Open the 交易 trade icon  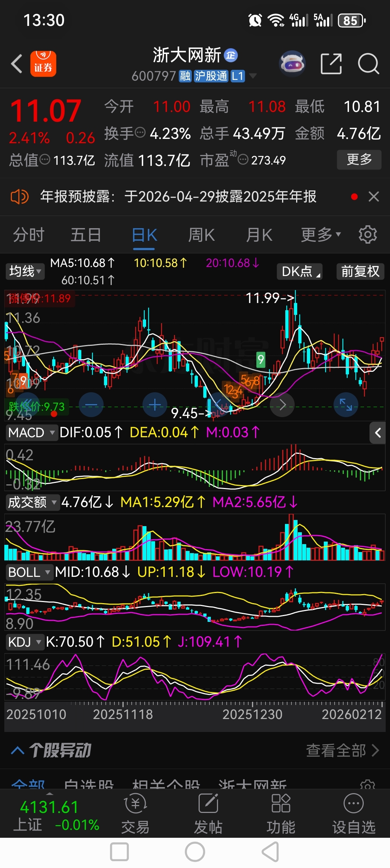135,814
